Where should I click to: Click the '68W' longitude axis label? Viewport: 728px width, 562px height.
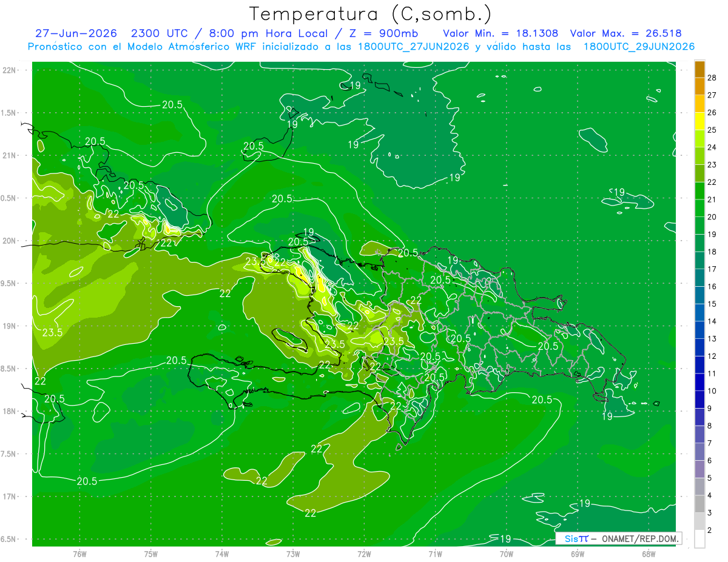pos(649,554)
